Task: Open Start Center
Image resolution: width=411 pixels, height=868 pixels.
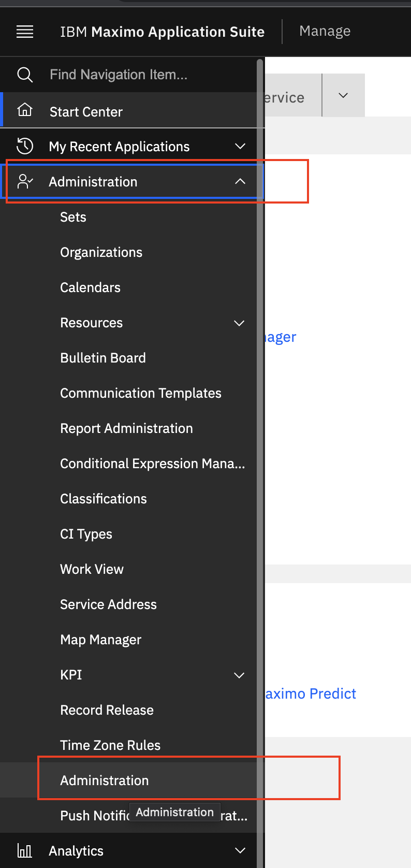Action: pos(129,110)
